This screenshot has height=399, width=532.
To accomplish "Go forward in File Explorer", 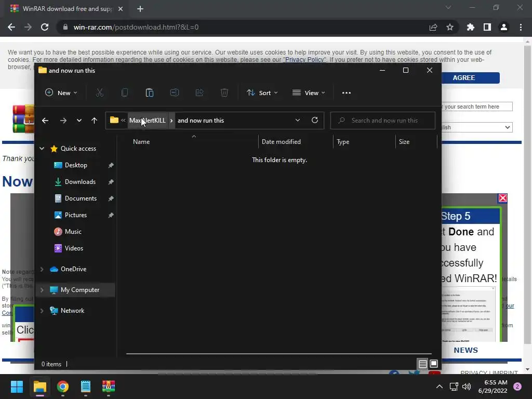I will coord(63,121).
